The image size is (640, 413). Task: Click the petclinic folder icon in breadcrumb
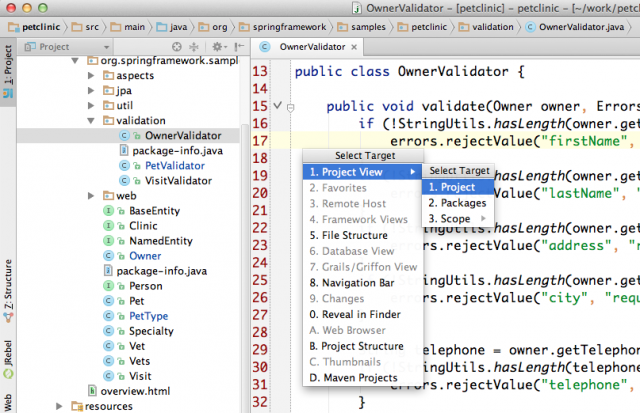coord(14,27)
